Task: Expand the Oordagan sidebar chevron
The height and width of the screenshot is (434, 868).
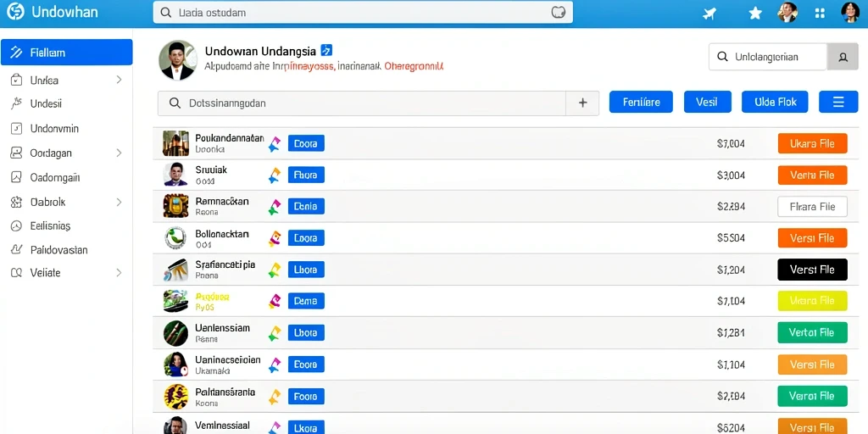Action: 119,153
